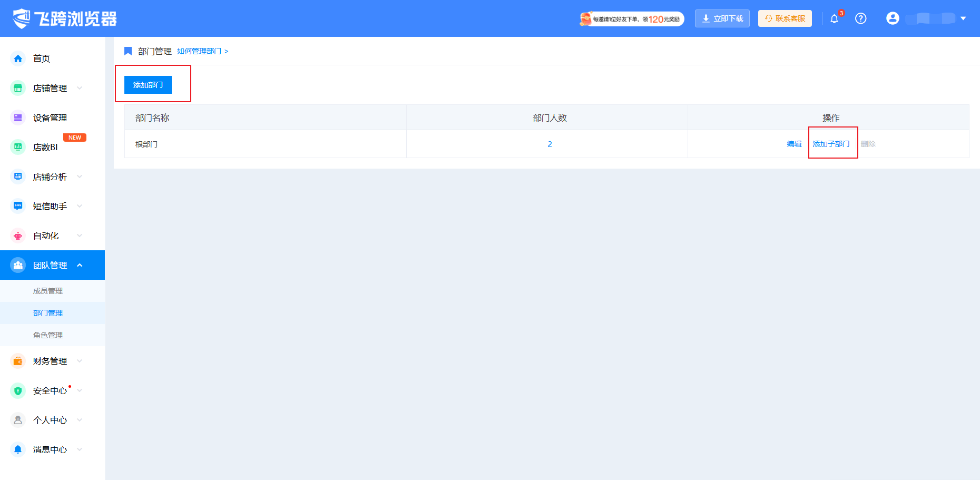
Task: Open the help question mark icon
Action: (x=860, y=18)
